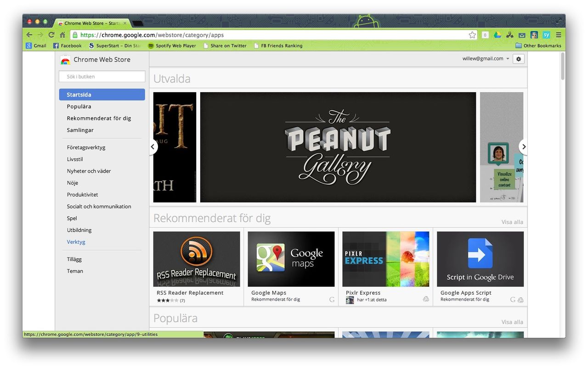Go to the browser home page
The height and width of the screenshot is (369, 588).
[62, 35]
